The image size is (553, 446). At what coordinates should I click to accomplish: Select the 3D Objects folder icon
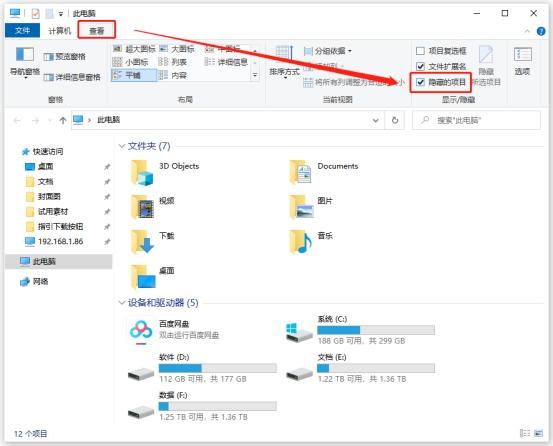coord(142,173)
